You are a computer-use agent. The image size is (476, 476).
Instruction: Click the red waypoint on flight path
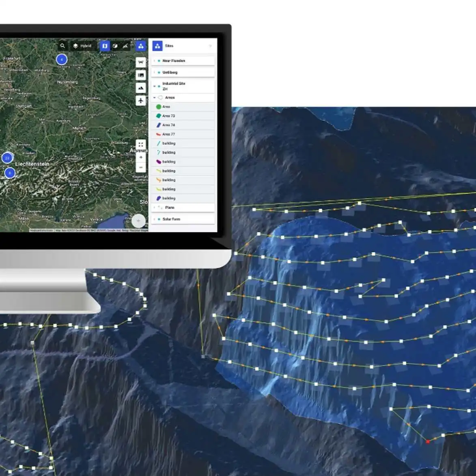(x=428, y=442)
